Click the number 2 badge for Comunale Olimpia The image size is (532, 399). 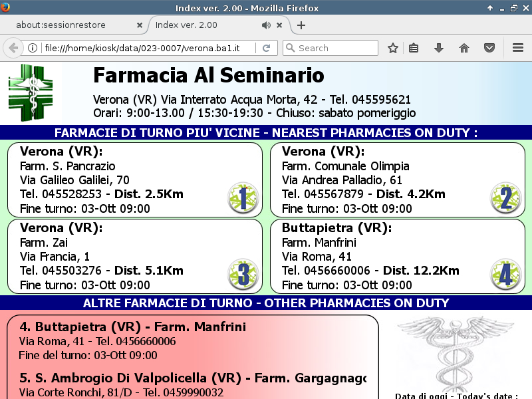click(505, 198)
